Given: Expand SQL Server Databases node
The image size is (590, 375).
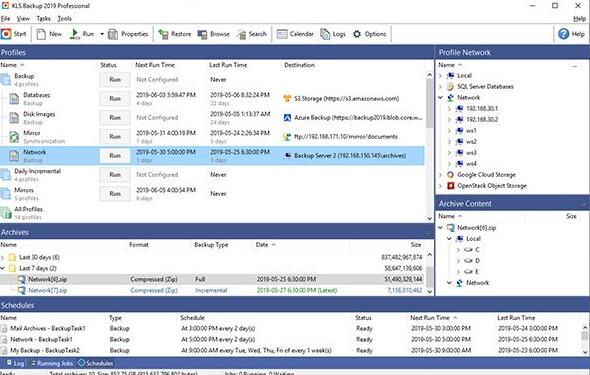Looking at the screenshot, I should [440, 87].
